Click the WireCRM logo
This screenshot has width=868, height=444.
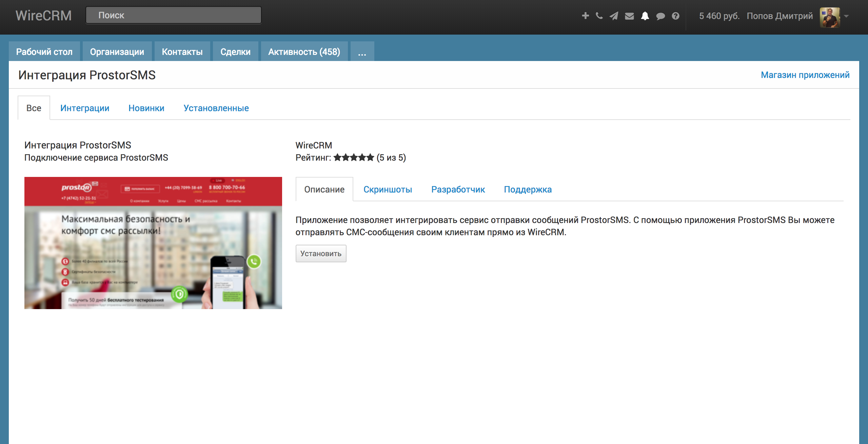point(43,16)
